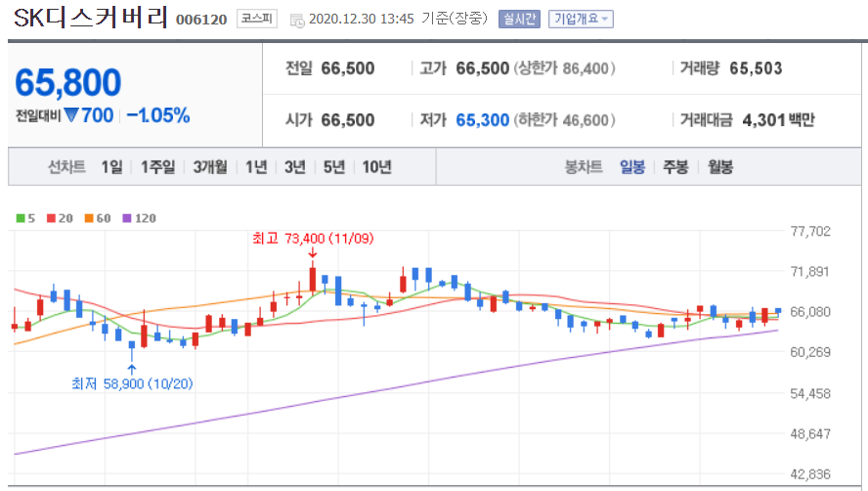The height and width of the screenshot is (491, 868).
Task: Select the 1주일 line chart tab
Action: [157, 166]
